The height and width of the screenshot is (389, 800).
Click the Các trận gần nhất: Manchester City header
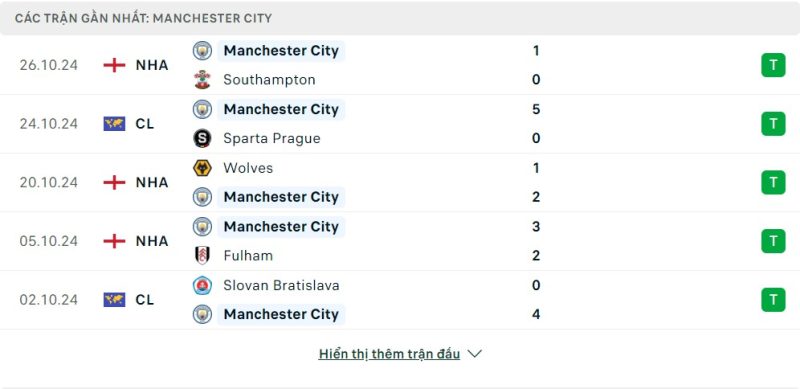[143, 18]
